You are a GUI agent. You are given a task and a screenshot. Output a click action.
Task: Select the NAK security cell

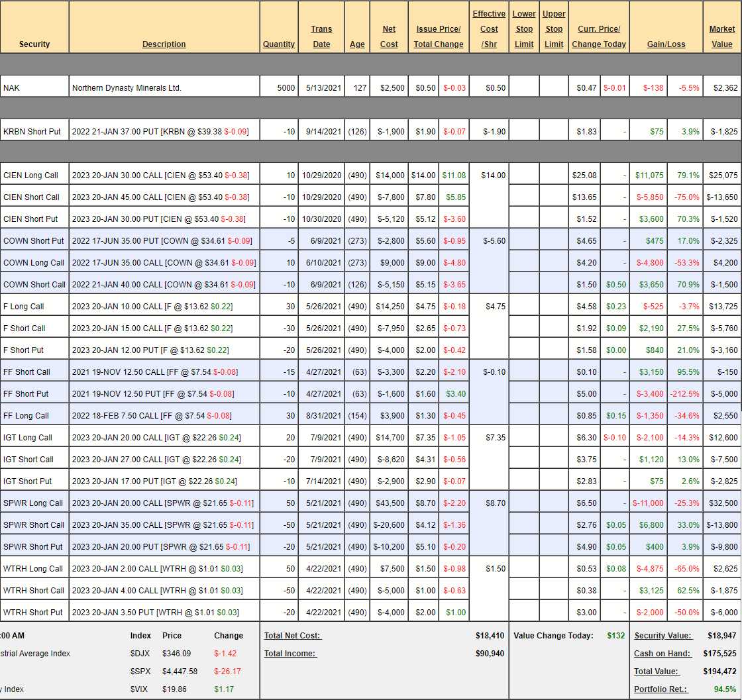pos(11,87)
